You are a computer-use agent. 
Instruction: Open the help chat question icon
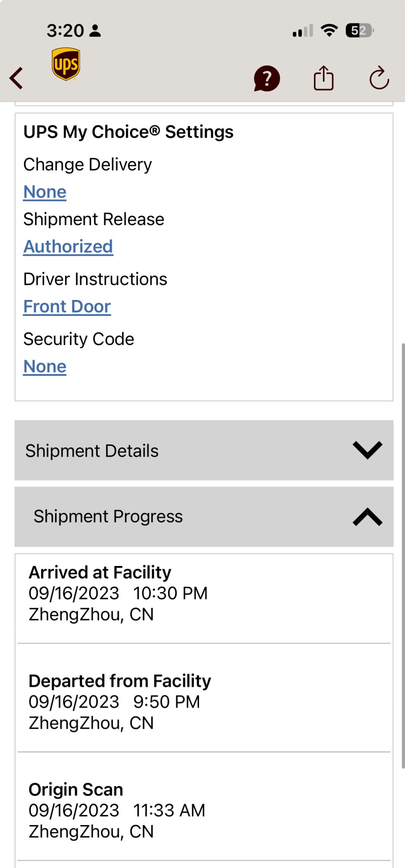point(267,79)
